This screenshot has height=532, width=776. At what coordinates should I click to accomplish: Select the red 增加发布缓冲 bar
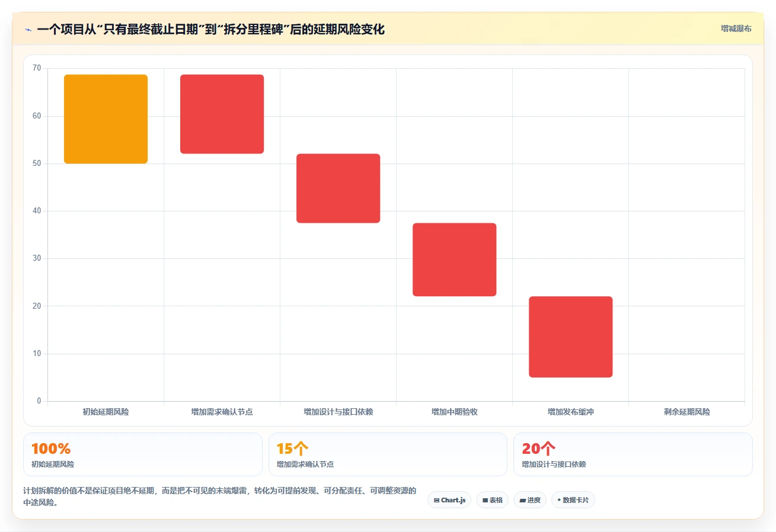570,336
